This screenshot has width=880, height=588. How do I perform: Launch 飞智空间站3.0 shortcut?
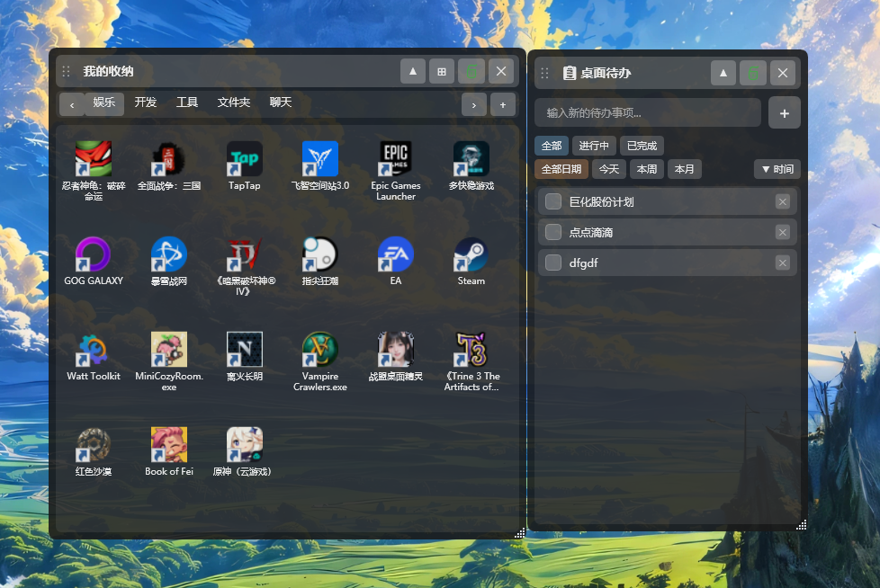tap(320, 159)
